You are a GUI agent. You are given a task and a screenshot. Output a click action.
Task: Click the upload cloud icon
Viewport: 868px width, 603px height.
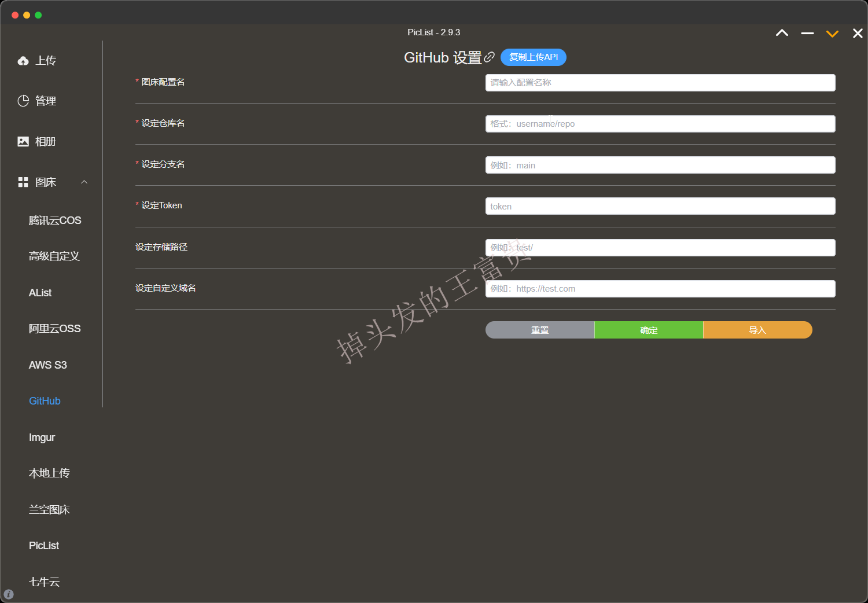coord(23,61)
